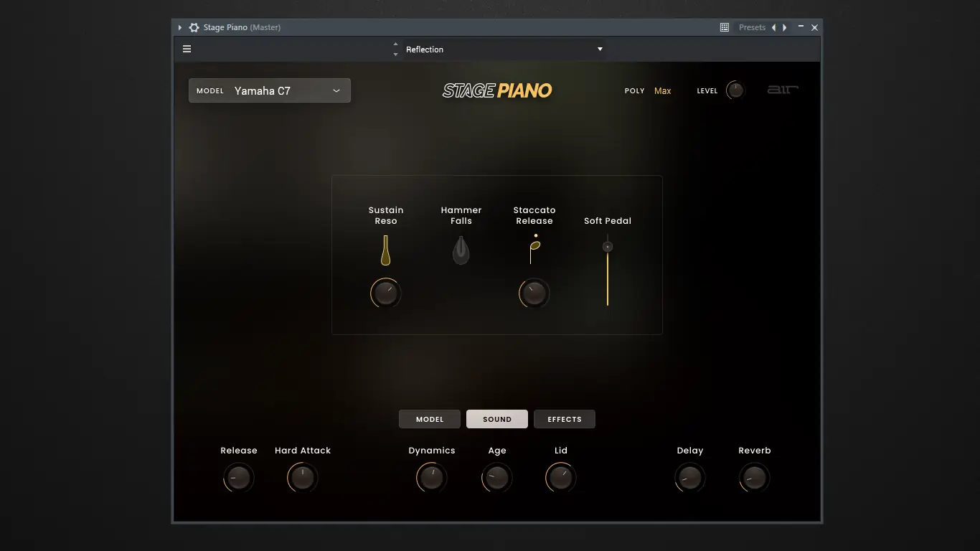
Task: Click the Poly value Max
Action: point(663,91)
